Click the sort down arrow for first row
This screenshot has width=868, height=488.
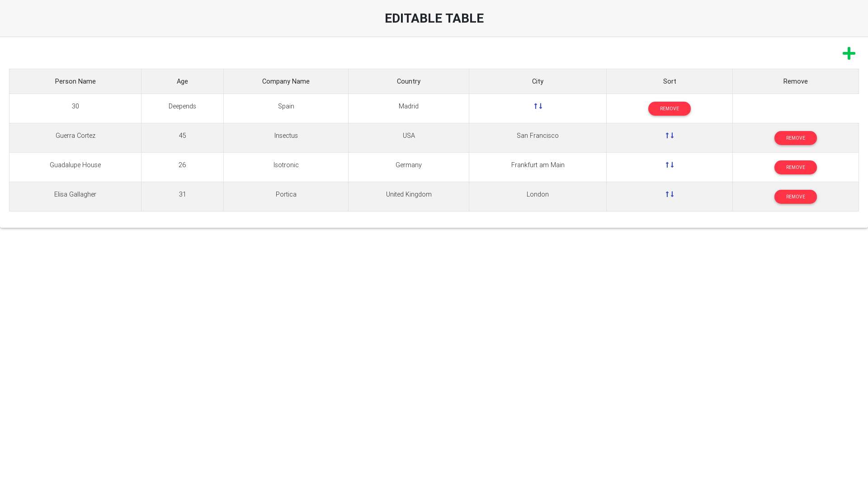(541, 106)
